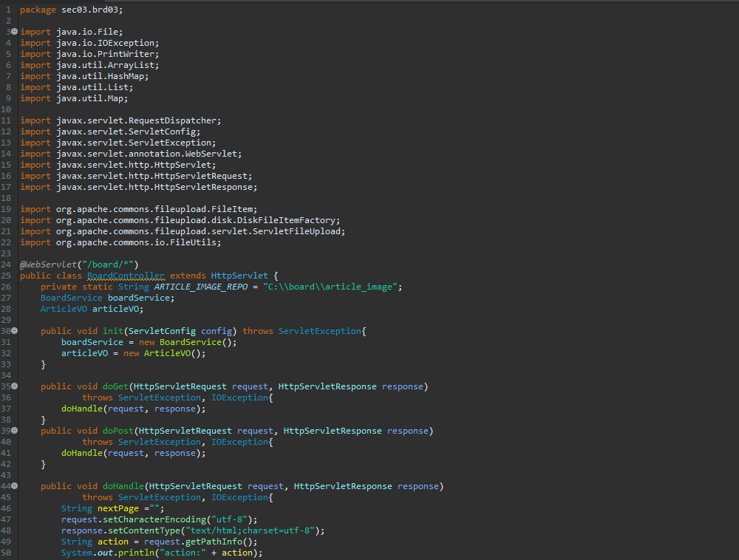This screenshot has width=739, height=560.
Task: Click import java.util.ArrayList line
Action: click(89, 65)
